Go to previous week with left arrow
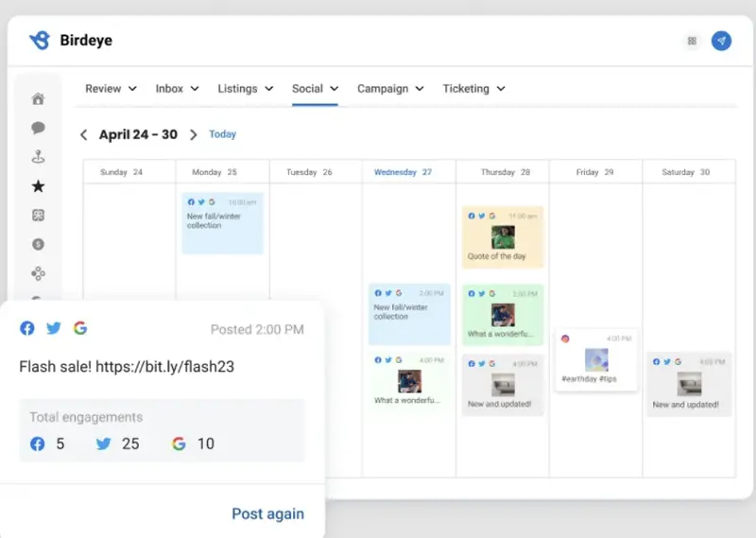The width and height of the screenshot is (756, 538). [x=83, y=135]
